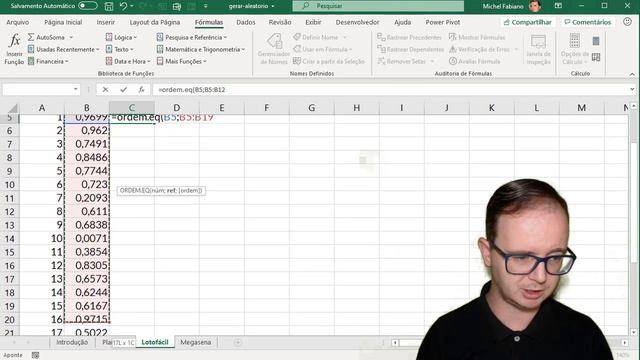Open Opções de Cálculo icon
The image size is (640, 360).
point(575,42)
